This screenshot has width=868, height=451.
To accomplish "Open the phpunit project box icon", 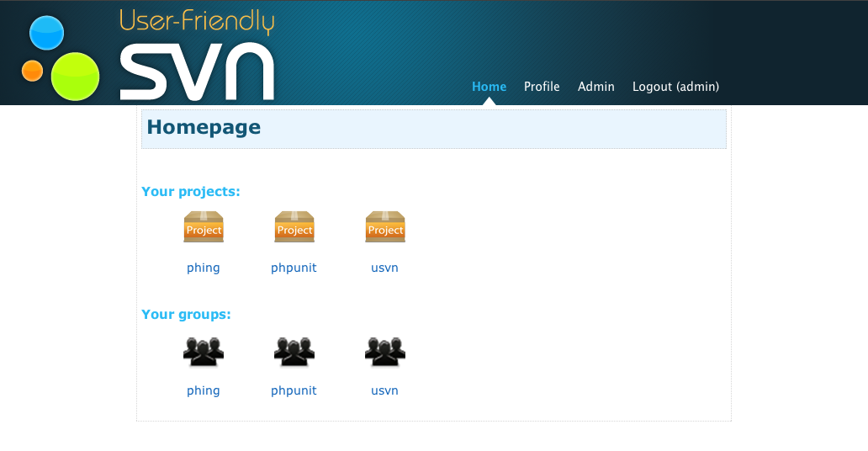I will click(x=294, y=227).
